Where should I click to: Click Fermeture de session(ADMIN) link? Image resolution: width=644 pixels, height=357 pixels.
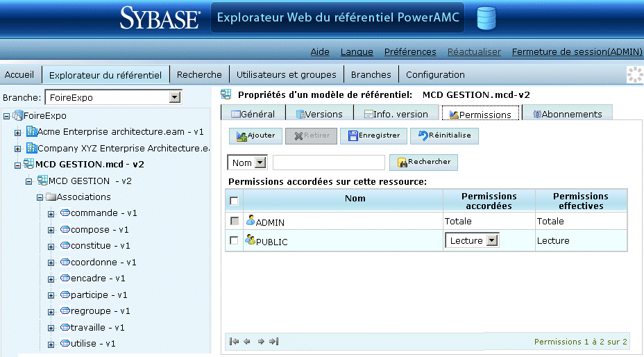[x=577, y=52]
